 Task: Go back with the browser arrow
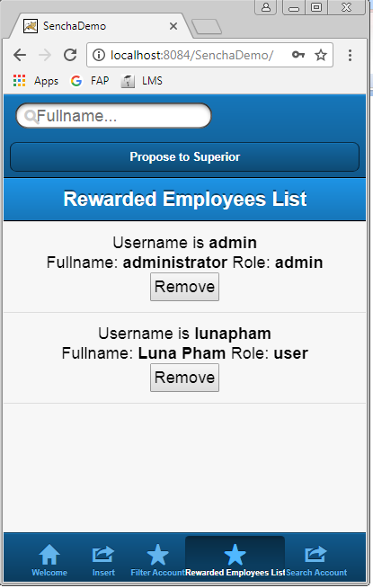(x=20, y=55)
